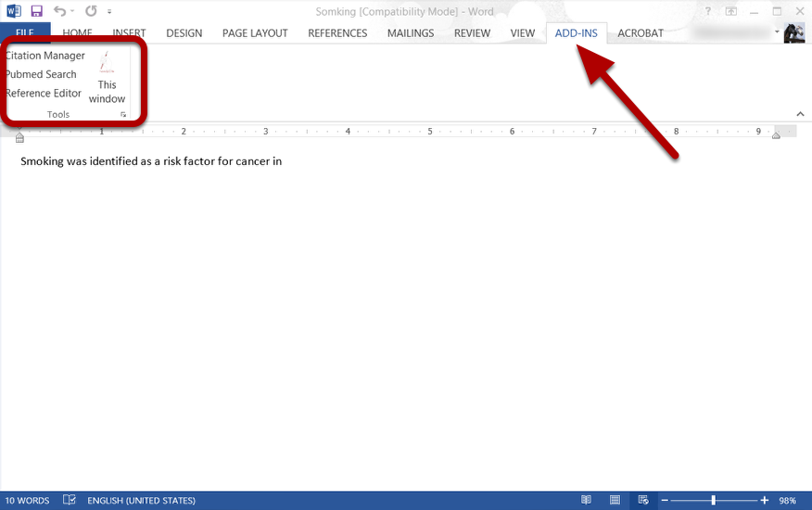Click zoom in plus button

[765, 500]
